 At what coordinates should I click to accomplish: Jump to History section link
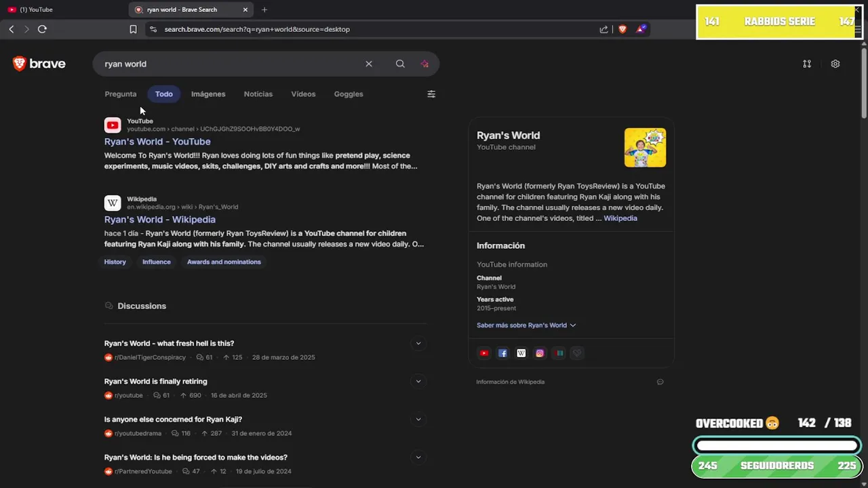115,262
